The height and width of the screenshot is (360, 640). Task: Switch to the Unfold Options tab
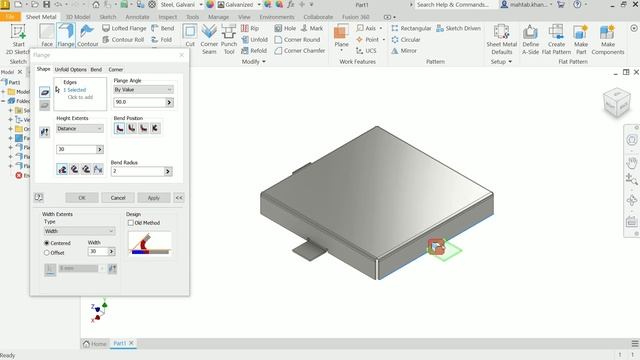point(71,69)
